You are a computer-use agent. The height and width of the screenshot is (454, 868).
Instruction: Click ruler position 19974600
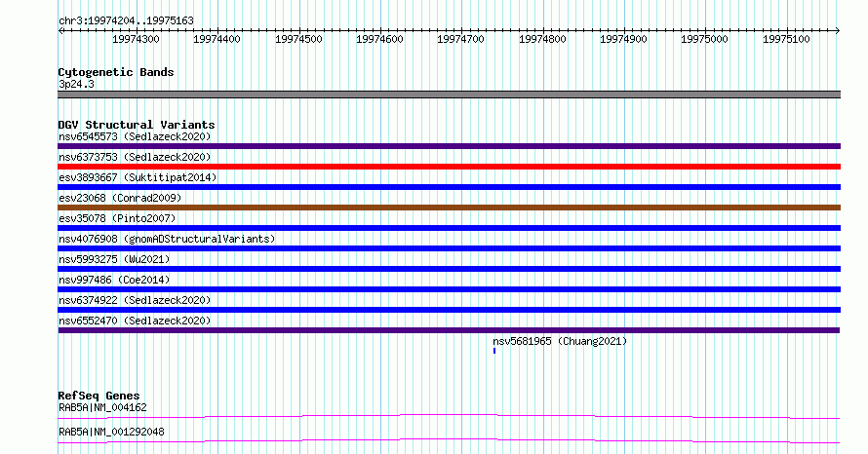(379, 39)
